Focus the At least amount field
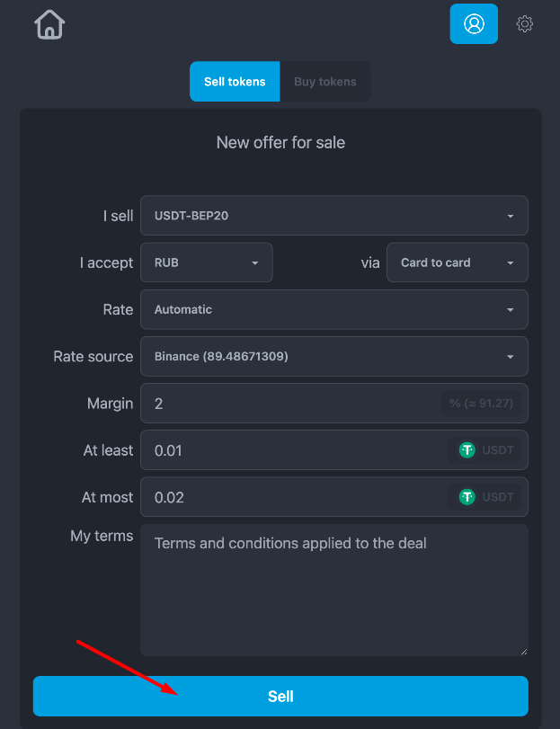Image resolution: width=560 pixels, height=729 pixels. pyautogui.click(x=293, y=450)
